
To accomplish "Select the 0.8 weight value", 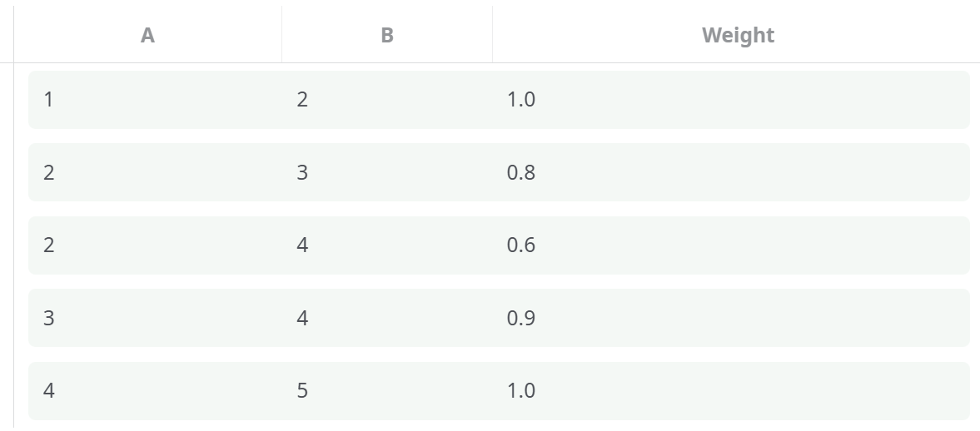I will pos(520,172).
